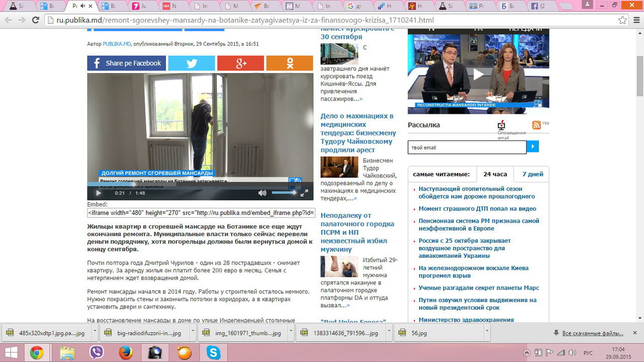Screen dimensions: 644x362
Task: Focus the 'твой email' newsletter field
Action: click(467, 147)
